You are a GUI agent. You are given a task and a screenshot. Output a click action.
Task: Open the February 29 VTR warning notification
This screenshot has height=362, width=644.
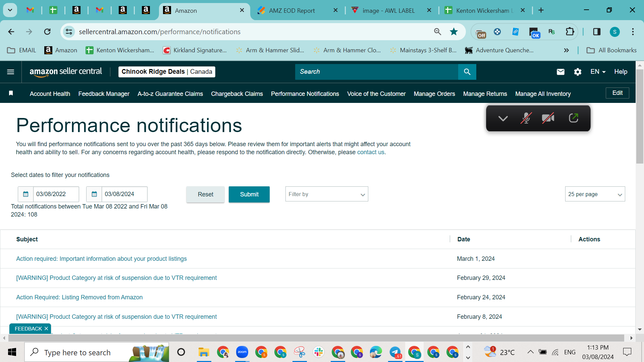[x=116, y=278]
